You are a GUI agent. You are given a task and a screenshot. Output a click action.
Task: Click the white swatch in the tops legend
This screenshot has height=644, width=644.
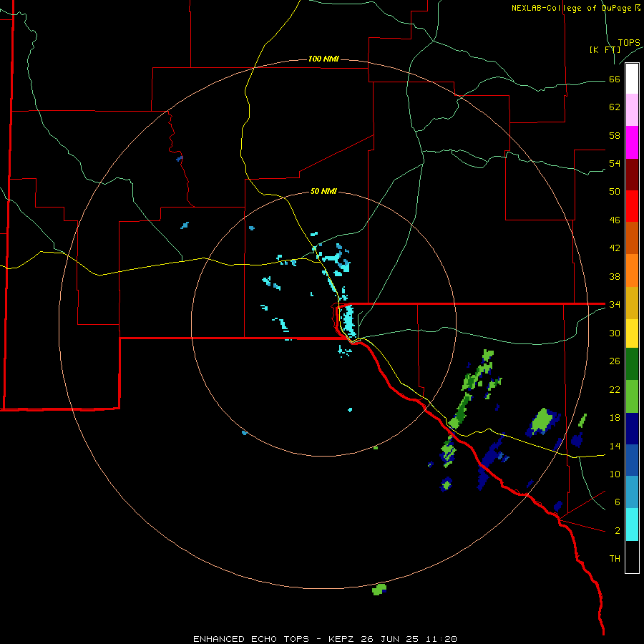click(x=632, y=79)
